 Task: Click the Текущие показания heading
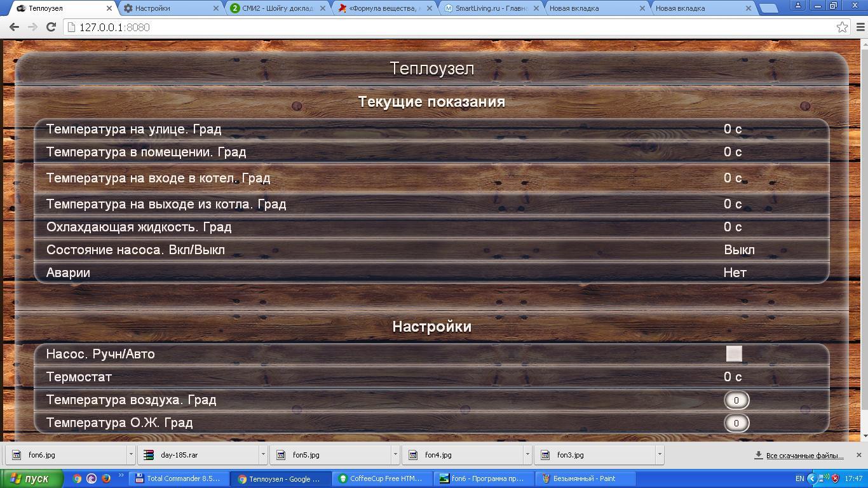point(431,102)
